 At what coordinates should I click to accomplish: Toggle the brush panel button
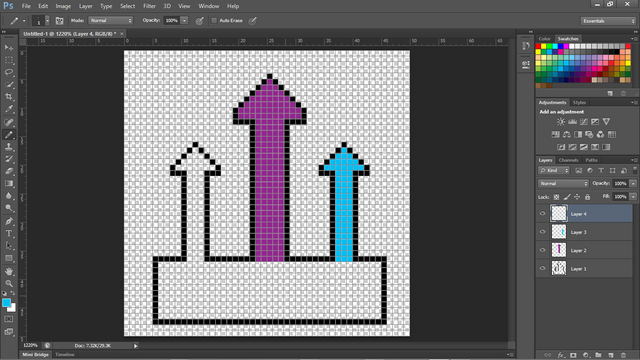(59, 20)
